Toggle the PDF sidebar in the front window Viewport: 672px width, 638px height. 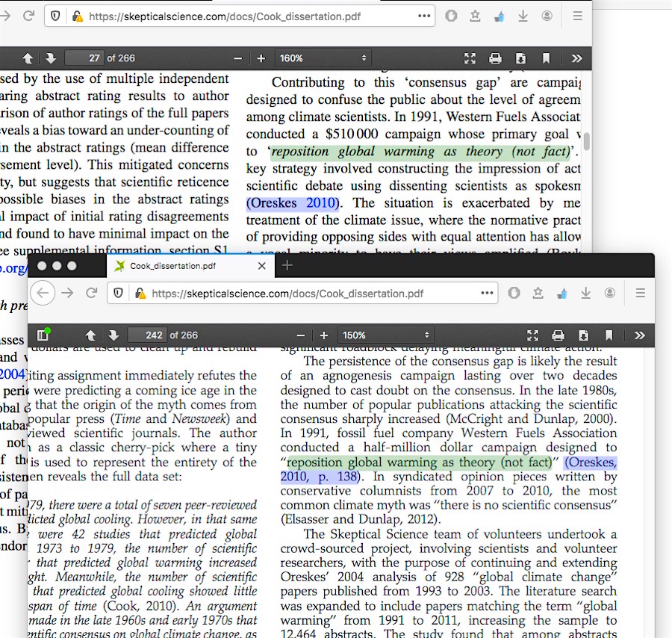[x=43, y=335]
